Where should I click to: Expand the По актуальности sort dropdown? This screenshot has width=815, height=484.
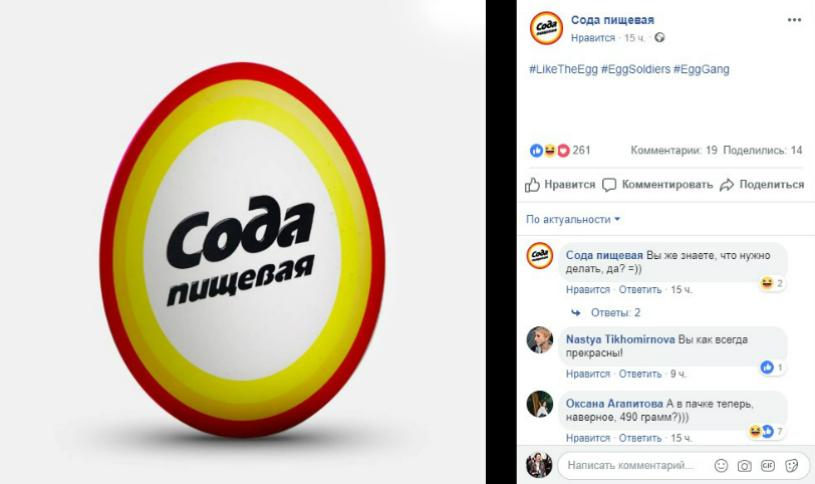pyautogui.click(x=573, y=219)
